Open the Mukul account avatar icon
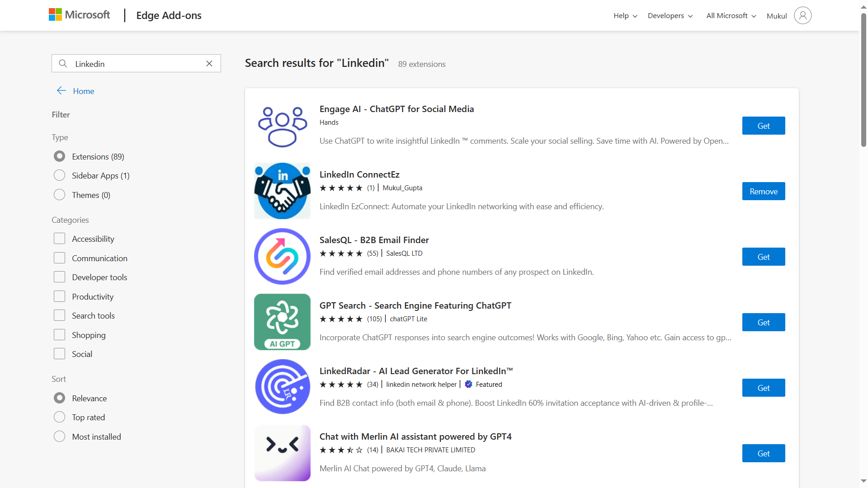868x488 pixels. 803,15
